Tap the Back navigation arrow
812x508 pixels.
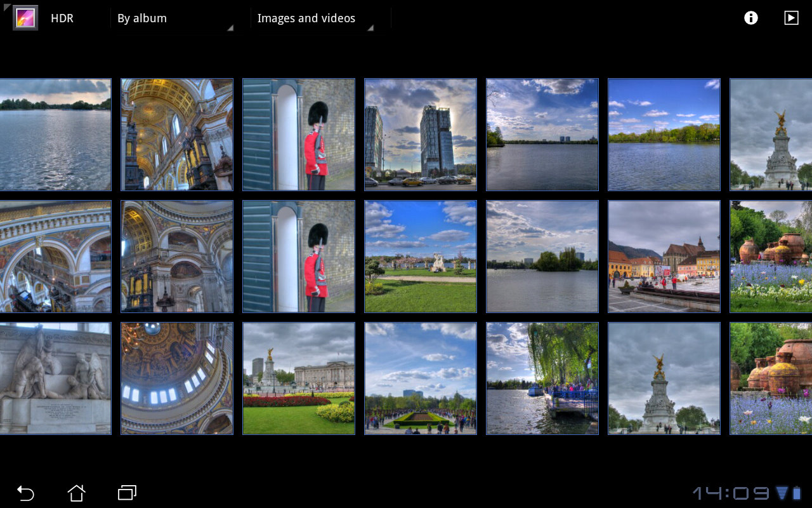click(x=25, y=493)
